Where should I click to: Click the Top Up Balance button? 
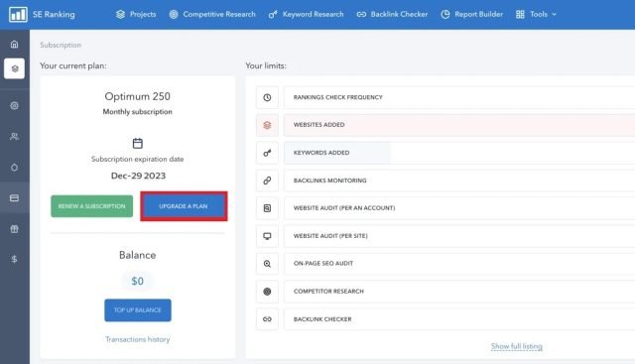[138, 310]
